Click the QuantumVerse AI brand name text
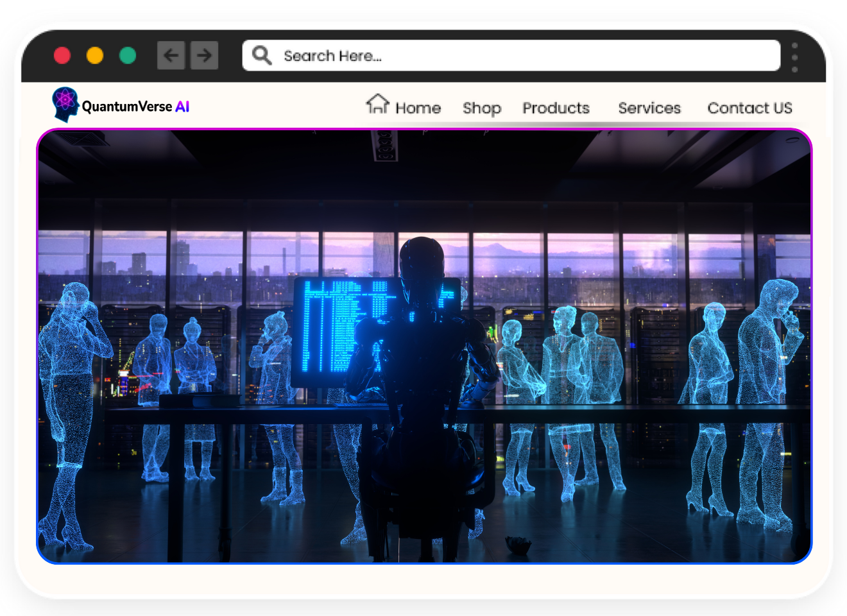 136,107
